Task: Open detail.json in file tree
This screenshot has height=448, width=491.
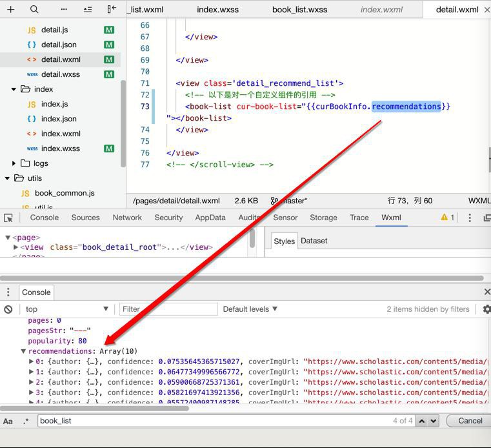Action: (59, 45)
